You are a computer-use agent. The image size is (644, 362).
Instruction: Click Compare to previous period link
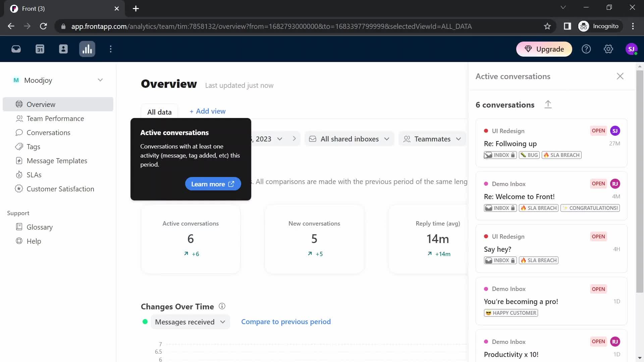(x=286, y=322)
